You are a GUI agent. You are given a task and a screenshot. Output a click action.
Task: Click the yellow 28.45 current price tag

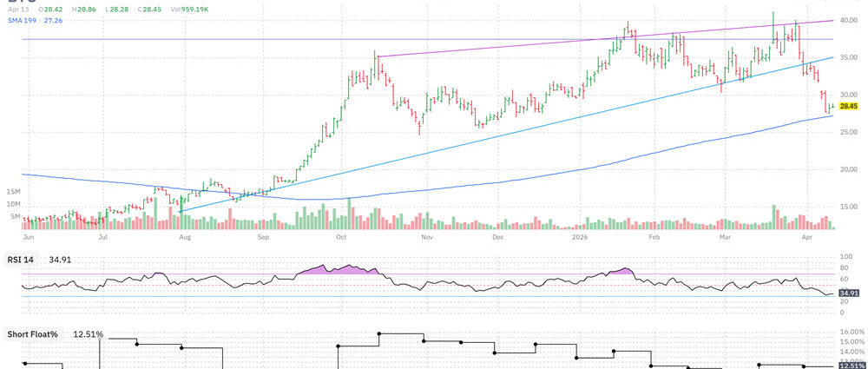pos(849,107)
